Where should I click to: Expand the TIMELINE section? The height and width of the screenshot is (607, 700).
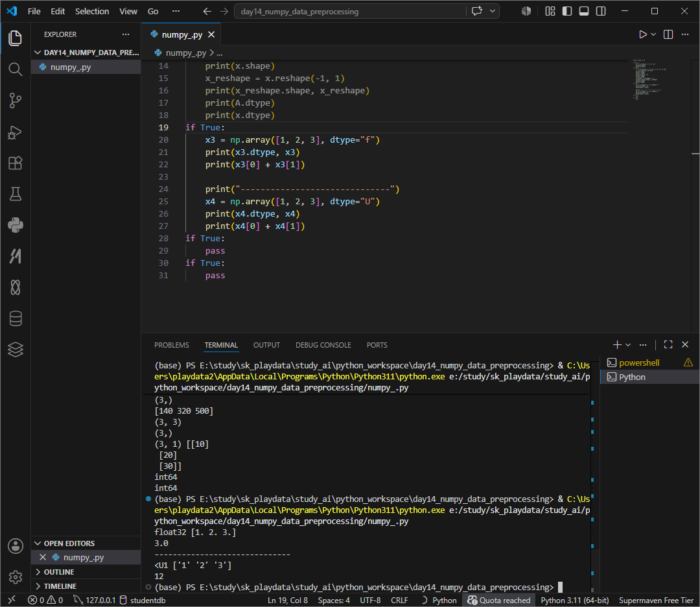(86, 586)
